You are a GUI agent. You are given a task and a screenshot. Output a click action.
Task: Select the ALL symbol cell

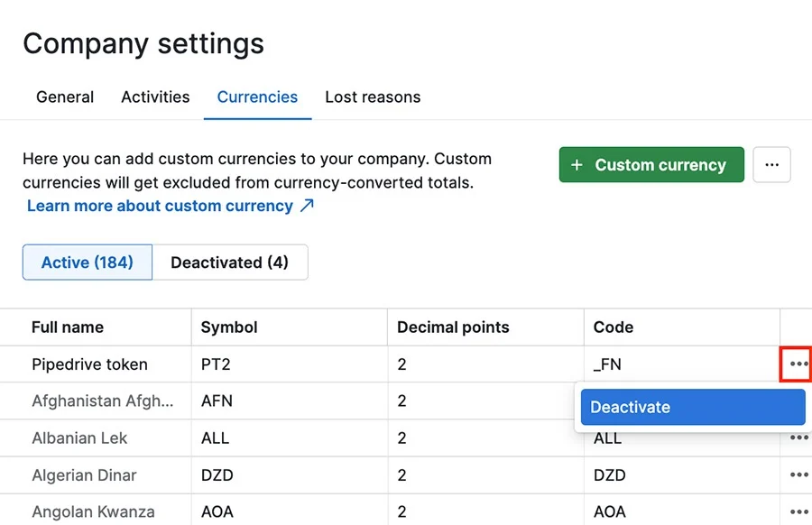[x=290, y=438]
